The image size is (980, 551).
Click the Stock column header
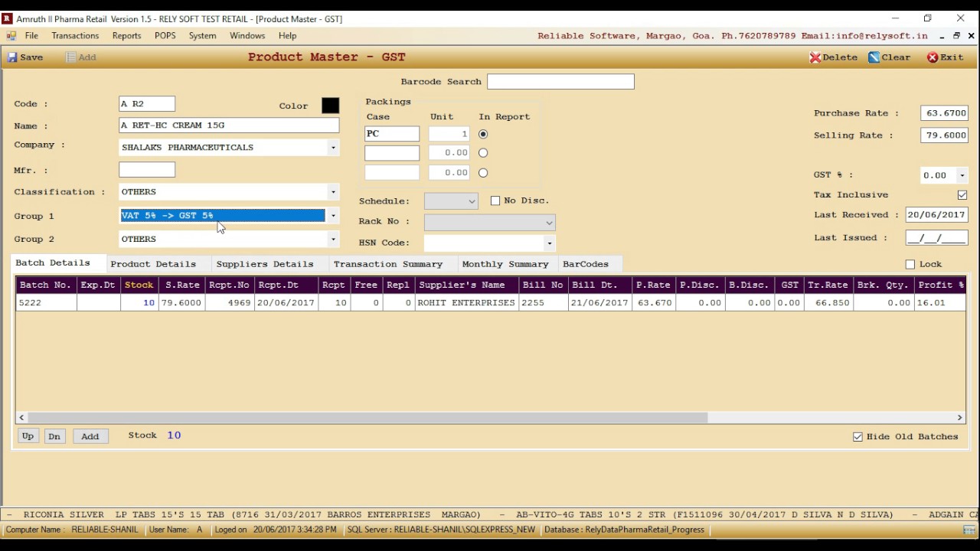[x=139, y=285]
